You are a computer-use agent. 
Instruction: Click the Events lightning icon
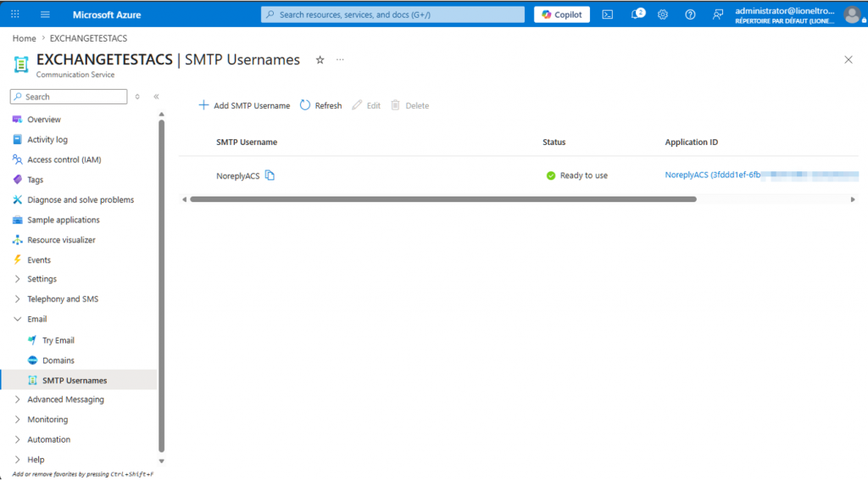click(17, 260)
